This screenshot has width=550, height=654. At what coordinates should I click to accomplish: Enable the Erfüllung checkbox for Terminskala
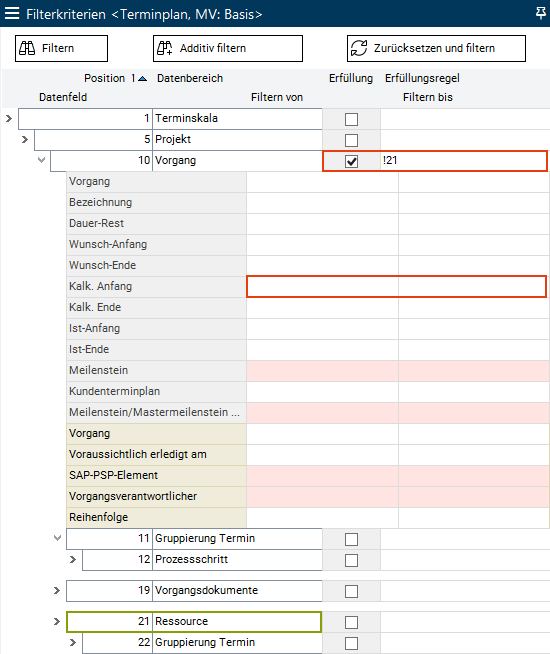click(x=352, y=119)
